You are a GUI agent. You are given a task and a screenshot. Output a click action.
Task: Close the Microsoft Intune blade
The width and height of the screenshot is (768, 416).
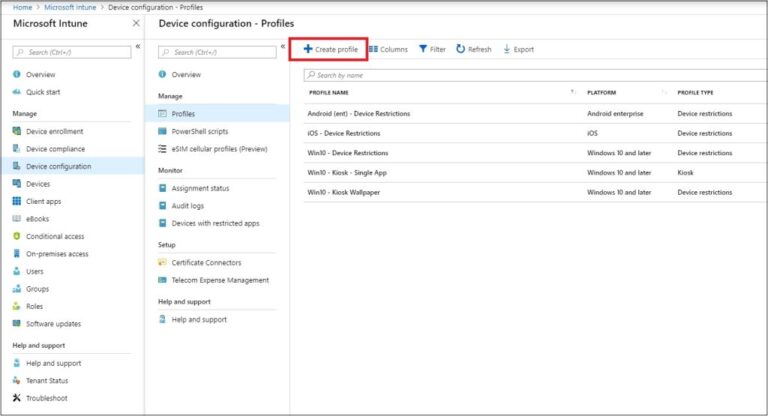[136, 23]
